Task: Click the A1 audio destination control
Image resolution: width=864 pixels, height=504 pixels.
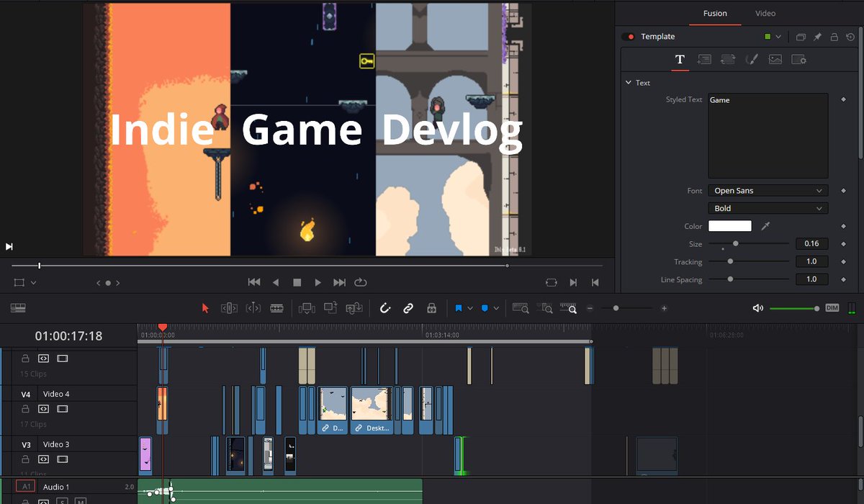Action: point(26,487)
